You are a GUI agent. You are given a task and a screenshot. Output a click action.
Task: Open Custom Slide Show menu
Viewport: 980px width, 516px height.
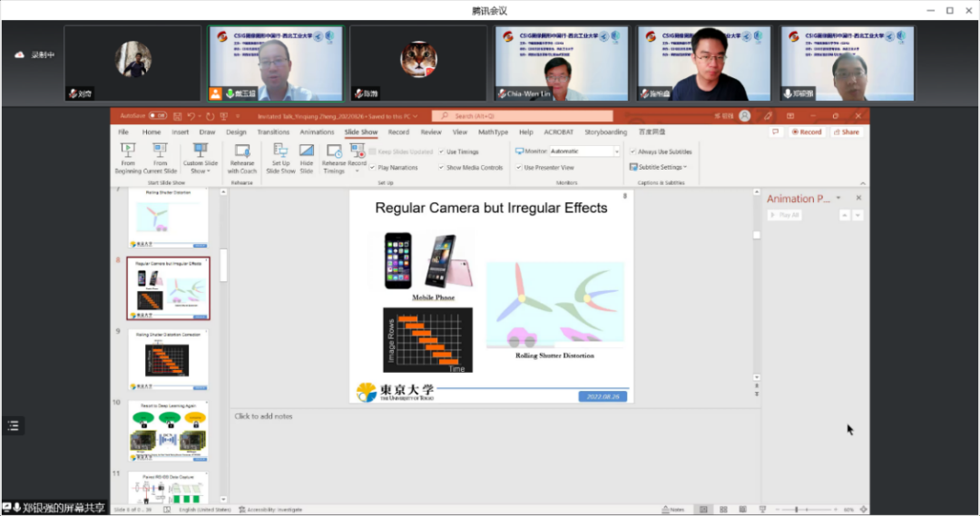200,158
